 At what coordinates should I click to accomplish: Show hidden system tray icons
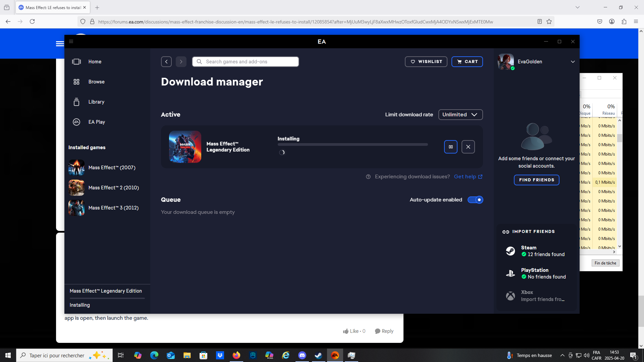562,355
